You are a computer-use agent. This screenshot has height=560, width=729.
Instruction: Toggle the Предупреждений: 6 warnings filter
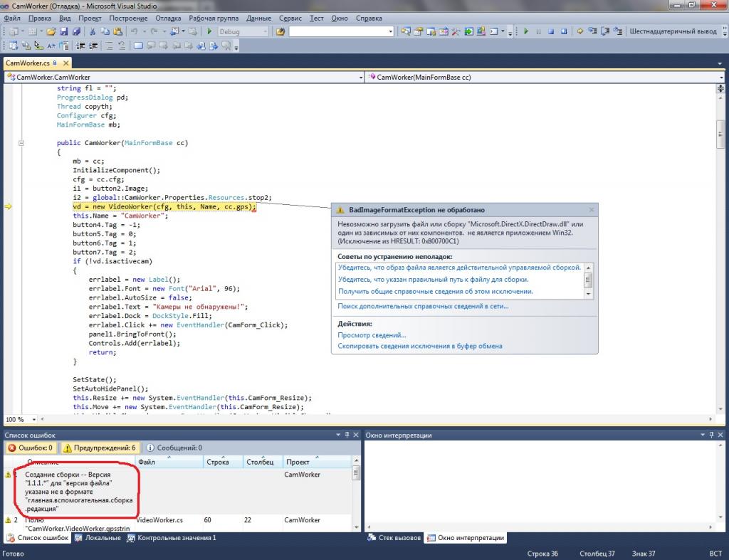pyautogui.click(x=99, y=448)
